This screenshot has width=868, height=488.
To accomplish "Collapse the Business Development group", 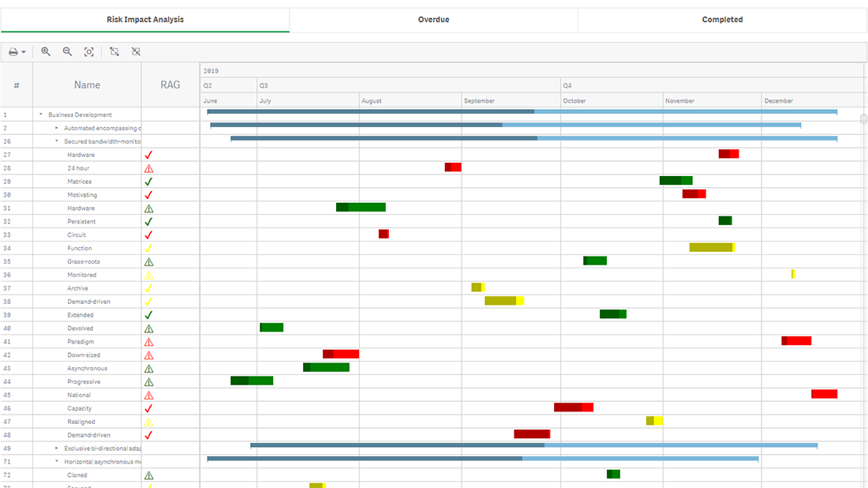I will (41, 114).
